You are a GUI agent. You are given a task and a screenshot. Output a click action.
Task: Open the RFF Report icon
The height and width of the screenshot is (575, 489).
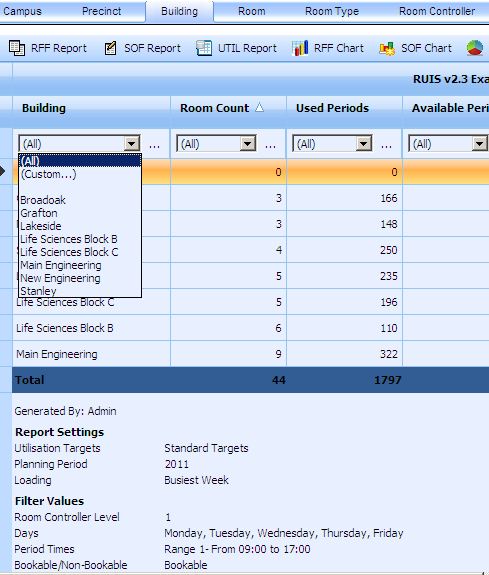(17, 48)
